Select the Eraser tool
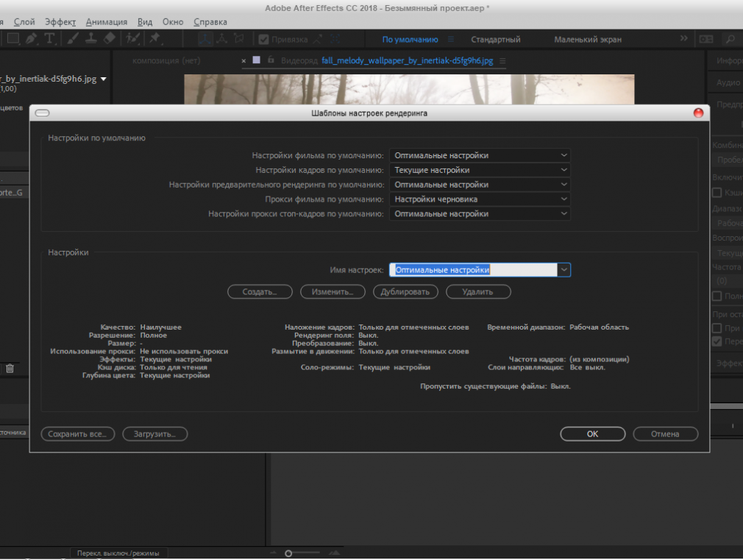Screen dimensions: 743x560 110,39
